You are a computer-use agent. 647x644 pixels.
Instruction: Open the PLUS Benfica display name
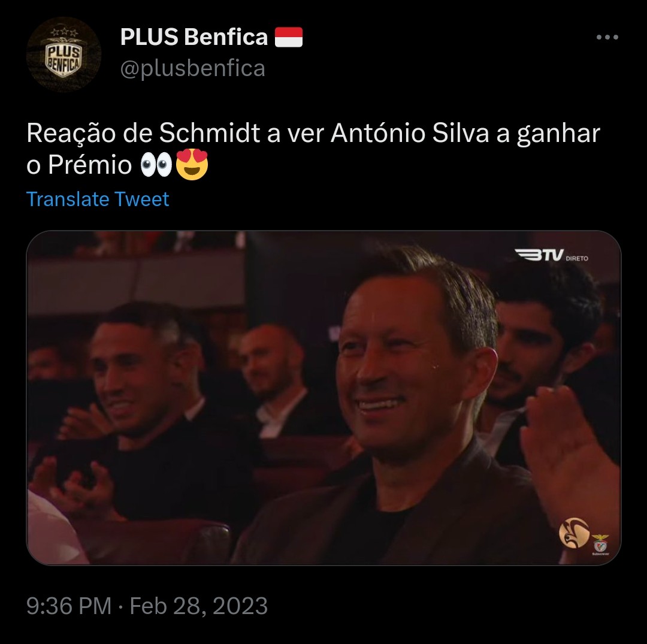pyautogui.click(x=194, y=37)
